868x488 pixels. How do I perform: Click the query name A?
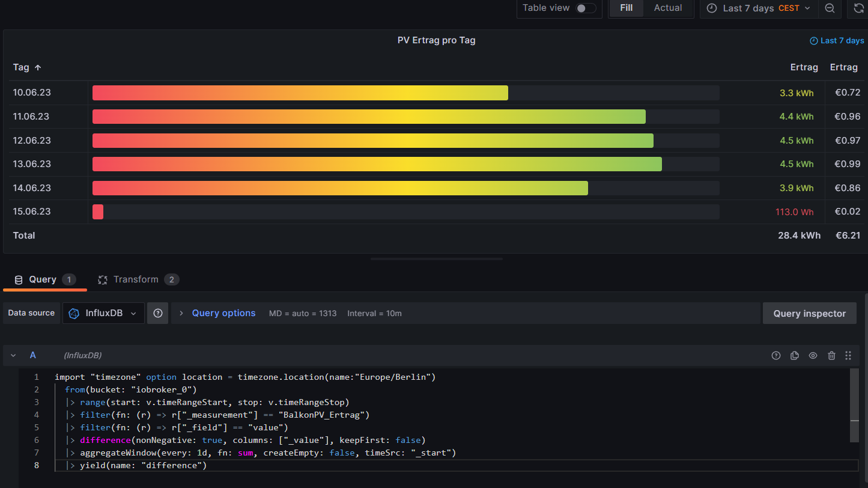[x=33, y=355]
